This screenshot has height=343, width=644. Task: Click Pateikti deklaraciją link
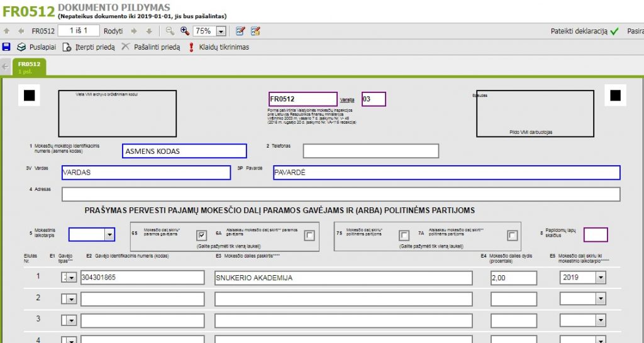point(579,31)
